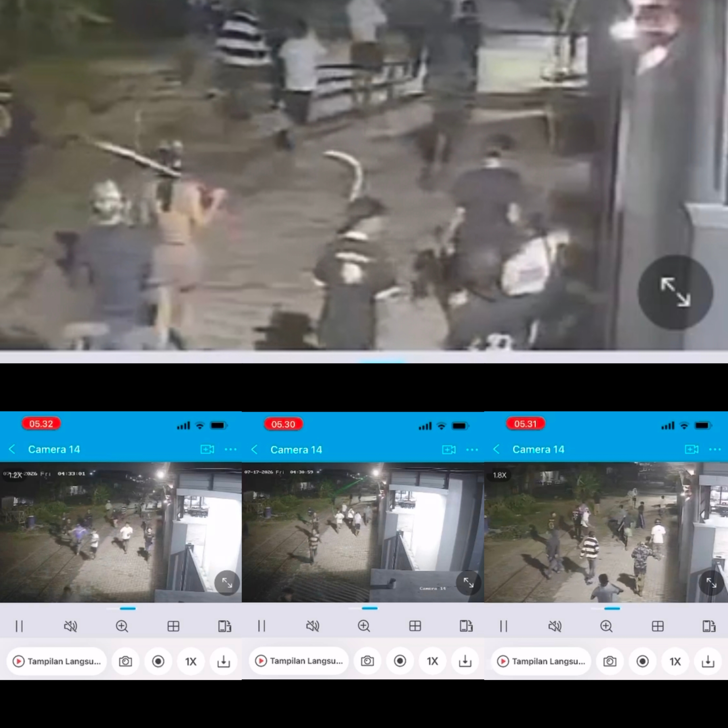Viewport: 728px width, 728px height.
Task: Tap fullscreen arrows on large top video
Action: [675, 292]
